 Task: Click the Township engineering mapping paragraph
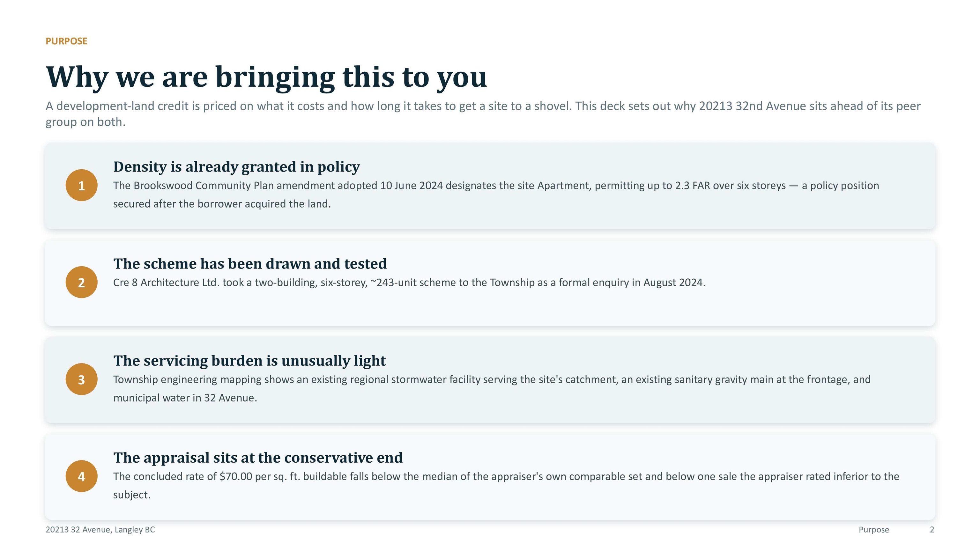(492, 389)
